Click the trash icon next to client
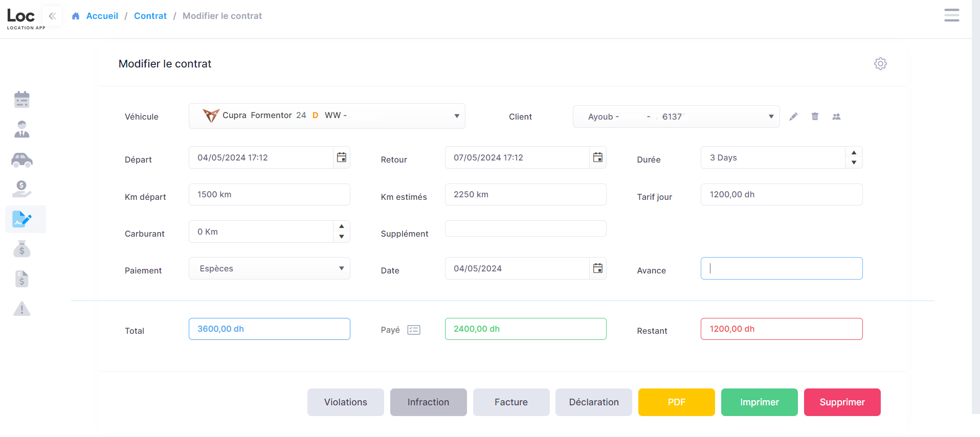This screenshot has height=437, width=980. point(815,117)
